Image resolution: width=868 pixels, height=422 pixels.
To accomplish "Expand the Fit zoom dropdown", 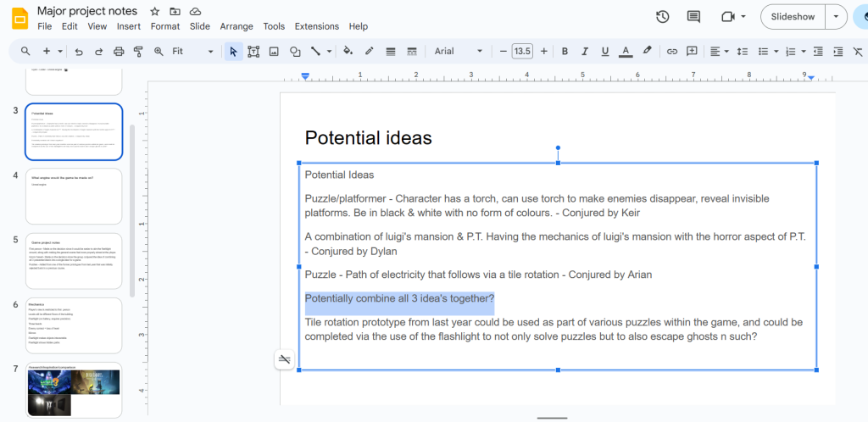I will 193,52.
